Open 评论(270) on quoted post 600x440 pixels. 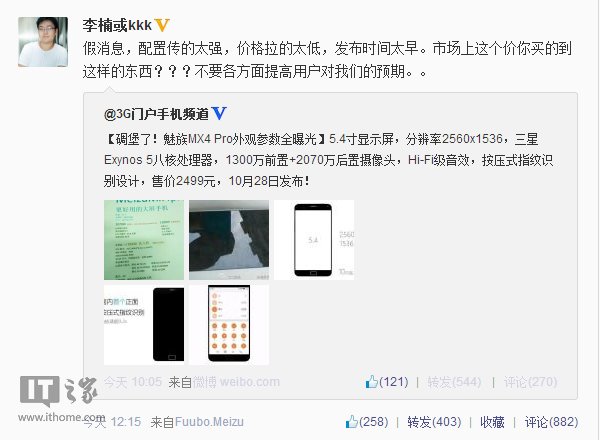pyautogui.click(x=530, y=382)
